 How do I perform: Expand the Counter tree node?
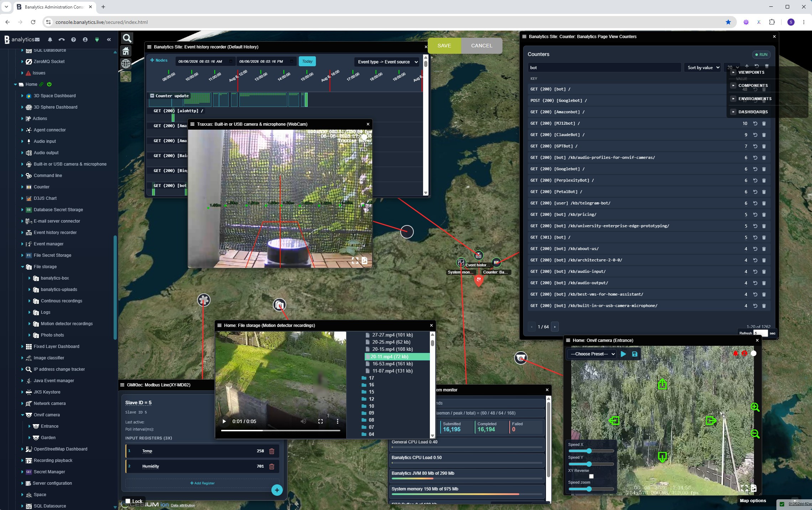pos(22,187)
